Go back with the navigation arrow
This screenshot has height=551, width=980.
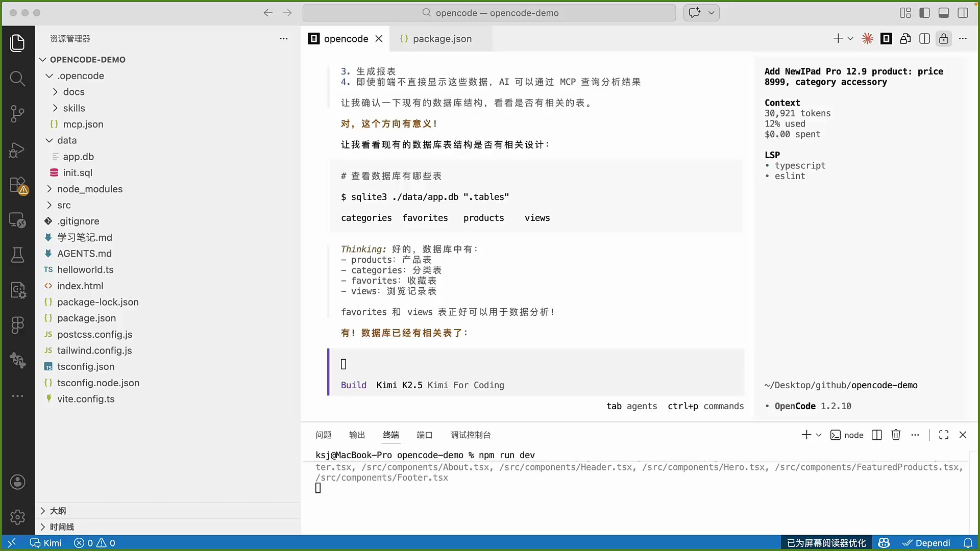tap(268, 13)
